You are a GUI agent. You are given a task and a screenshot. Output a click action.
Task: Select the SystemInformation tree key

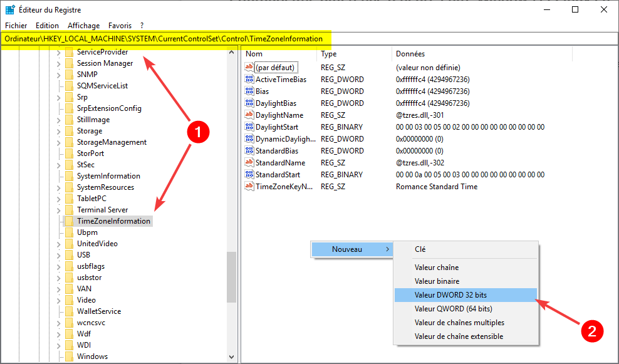coord(108,176)
